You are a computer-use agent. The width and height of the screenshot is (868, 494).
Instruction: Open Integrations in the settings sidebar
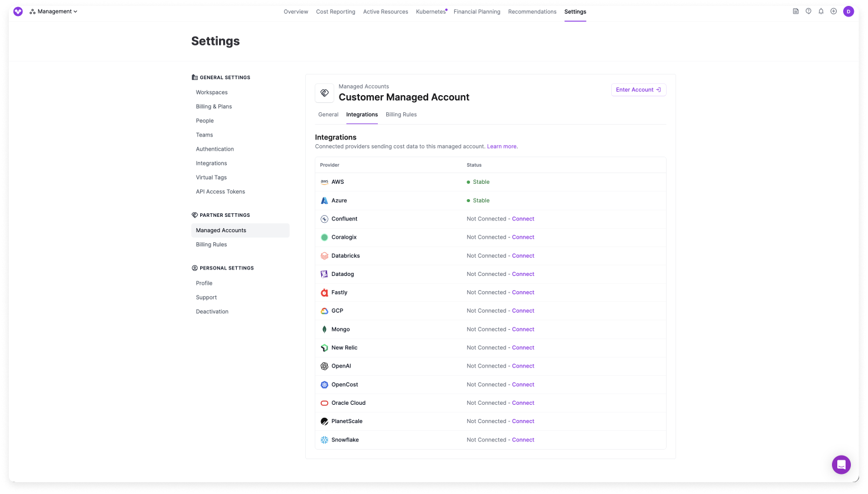211,163
